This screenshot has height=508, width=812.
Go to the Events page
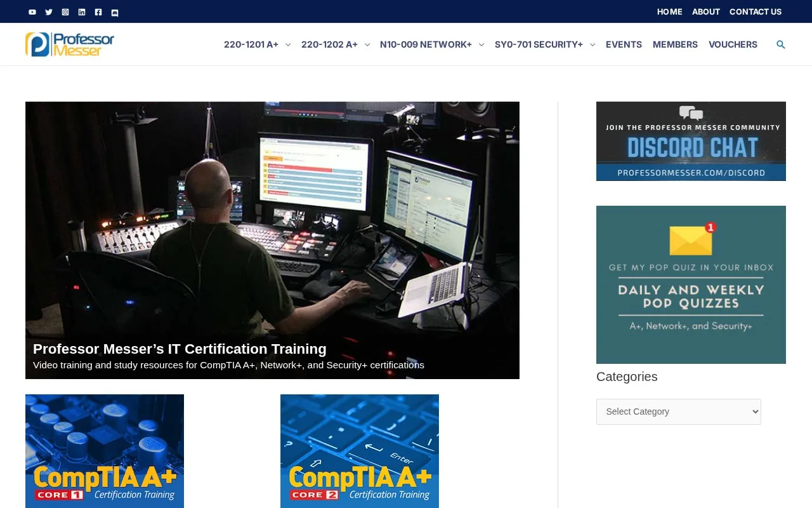[x=624, y=44]
